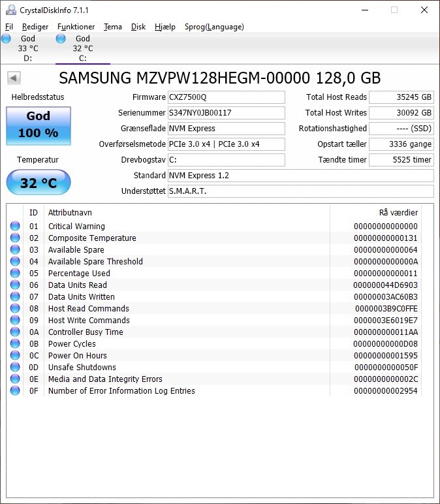Click status orb for Power On Hours row
The width and height of the screenshot is (440, 504).
[15, 355]
